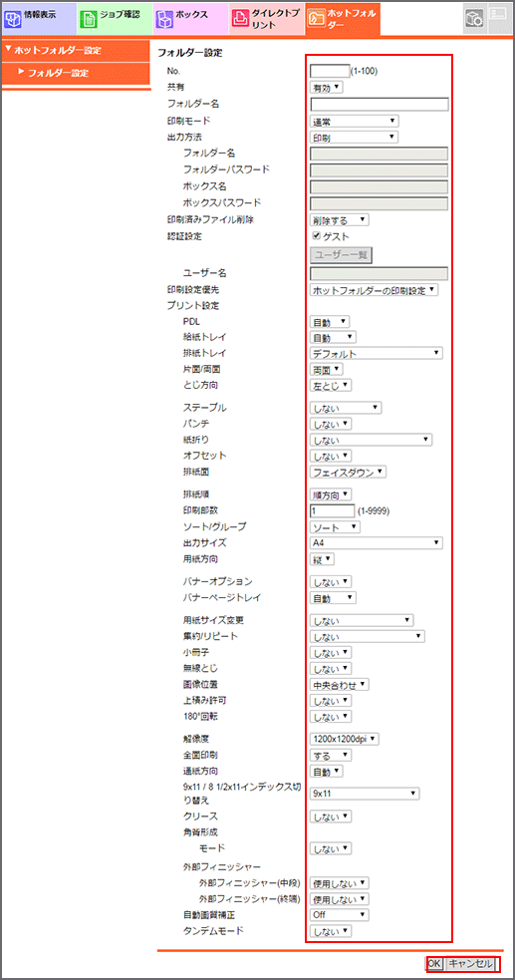Open the 解像度 1200x1200dpi dropdown
The image size is (515, 980).
pos(345,740)
